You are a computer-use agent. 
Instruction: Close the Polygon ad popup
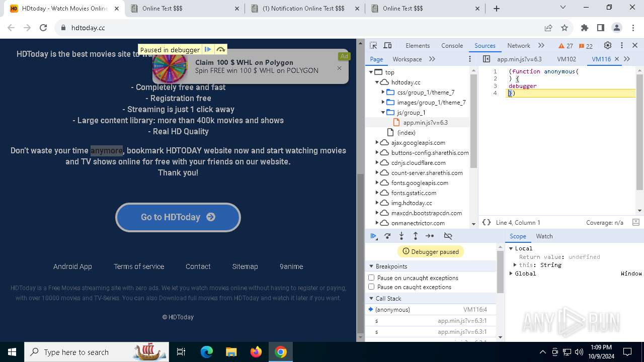click(339, 68)
